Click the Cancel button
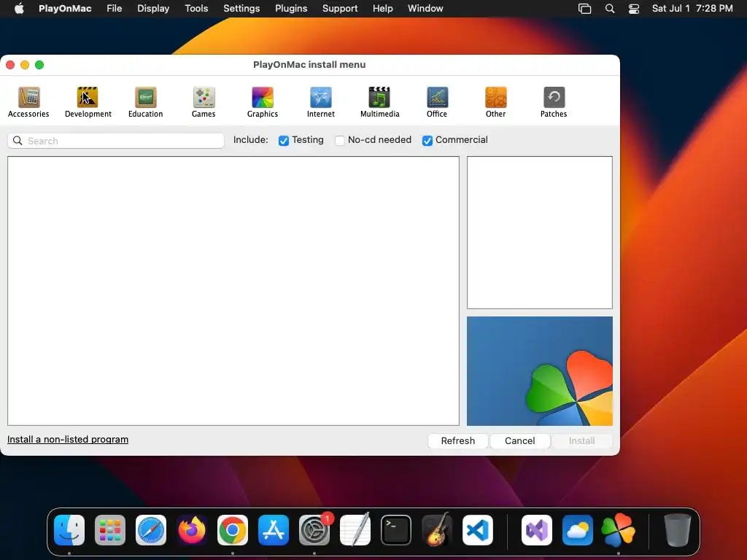This screenshot has height=560, width=747. click(x=519, y=441)
